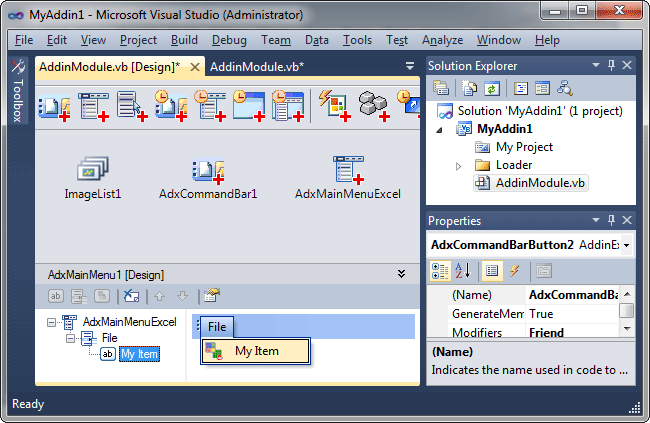
Task: Move selected item down arrow
Action: click(183, 296)
